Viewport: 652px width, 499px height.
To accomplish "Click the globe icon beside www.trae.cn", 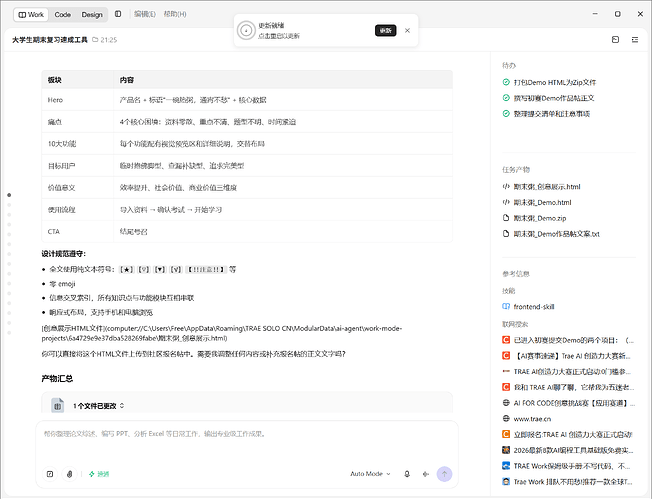I will [x=506, y=418].
